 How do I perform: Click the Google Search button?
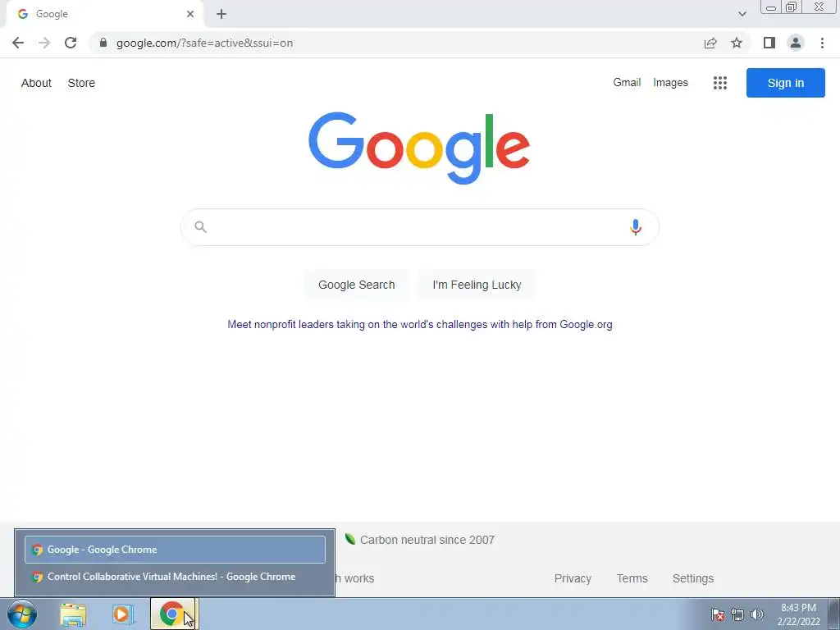(x=356, y=285)
